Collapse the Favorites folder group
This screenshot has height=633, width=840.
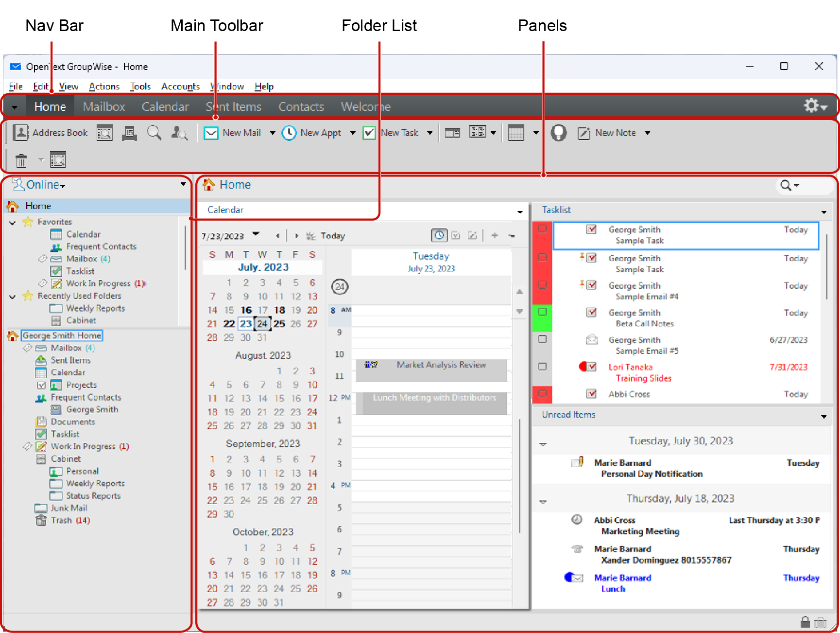point(13,223)
